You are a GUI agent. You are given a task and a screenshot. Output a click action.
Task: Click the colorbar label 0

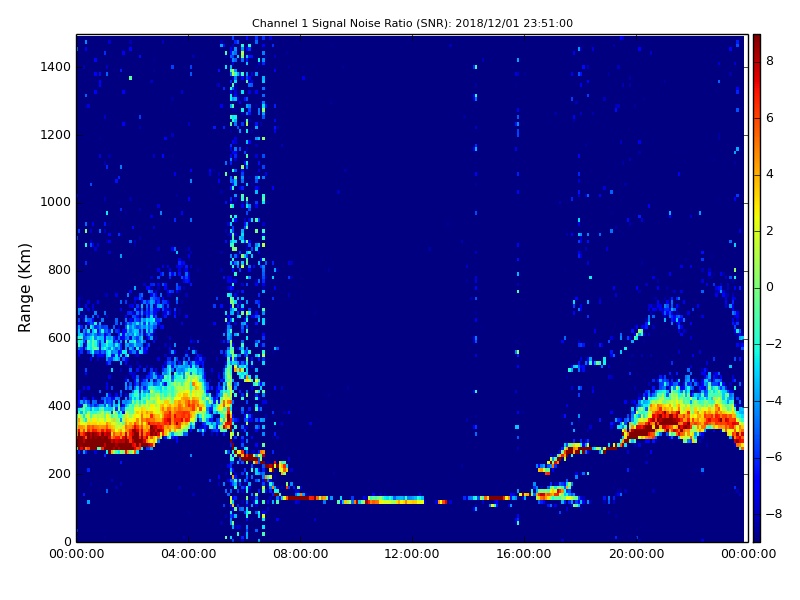click(x=770, y=287)
